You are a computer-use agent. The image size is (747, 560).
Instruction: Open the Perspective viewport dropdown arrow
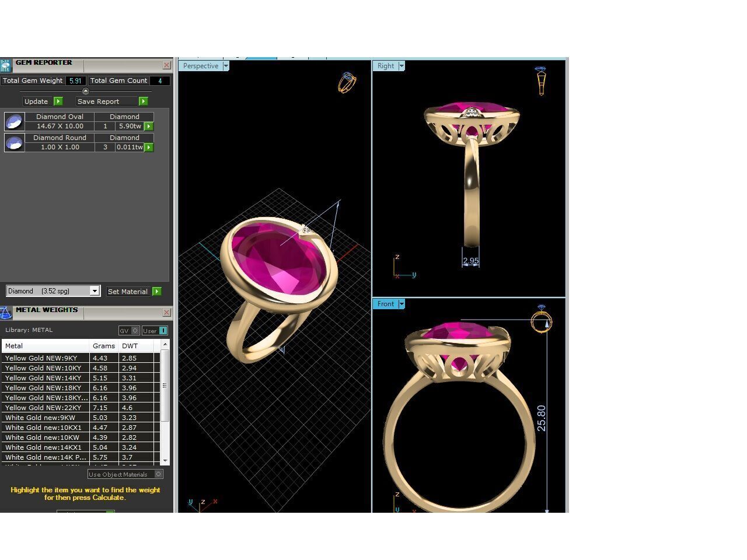pos(226,66)
